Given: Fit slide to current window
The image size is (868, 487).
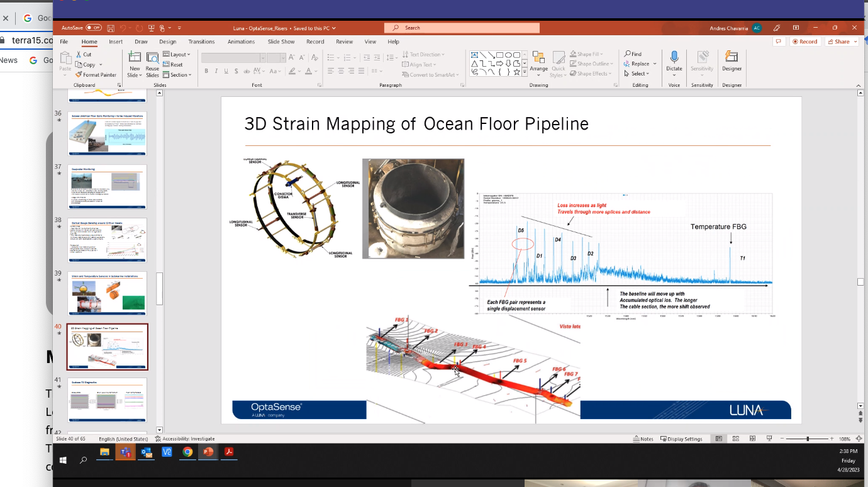Looking at the screenshot, I should click(859, 439).
